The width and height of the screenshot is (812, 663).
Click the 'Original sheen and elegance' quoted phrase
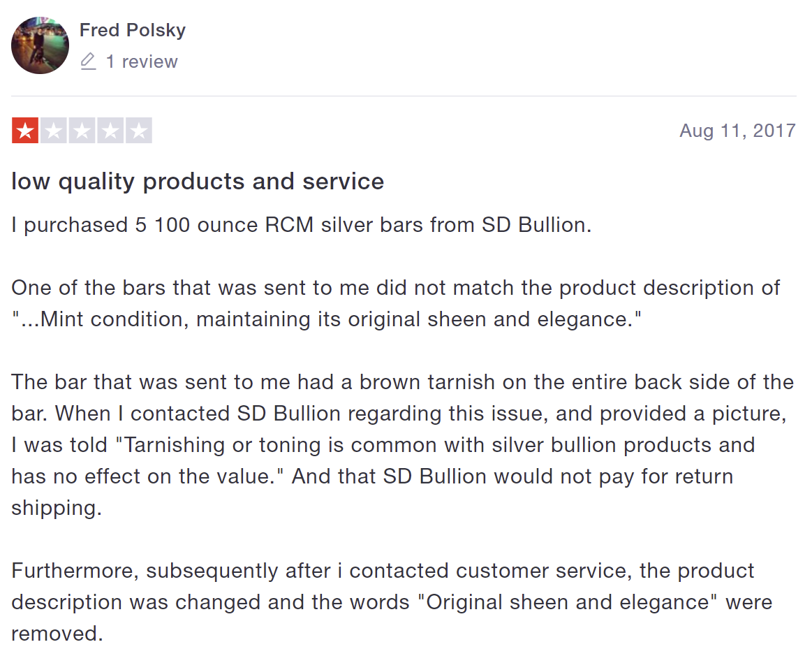pyautogui.click(x=568, y=602)
